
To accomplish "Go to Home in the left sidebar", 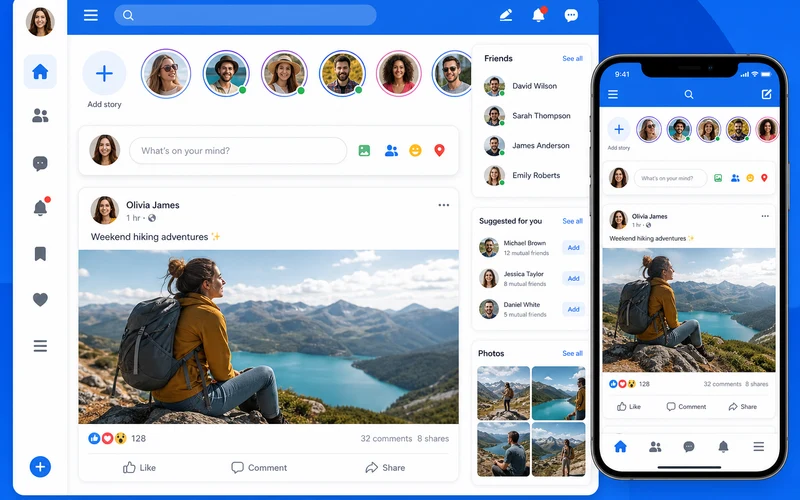I will click(40, 72).
